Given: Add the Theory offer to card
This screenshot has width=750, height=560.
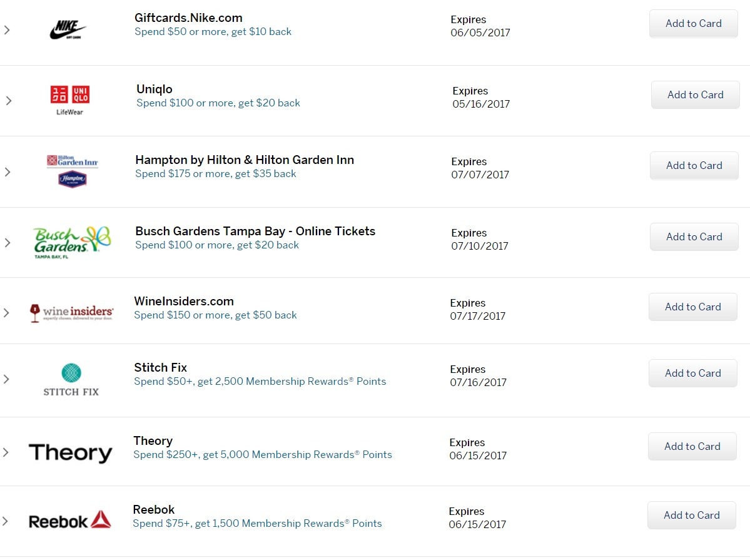Looking at the screenshot, I should (x=692, y=447).
